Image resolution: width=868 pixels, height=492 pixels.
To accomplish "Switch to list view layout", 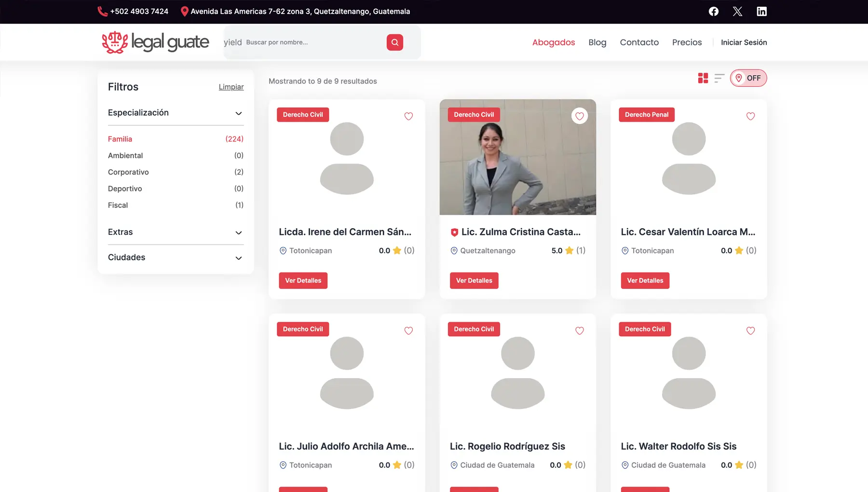I will coord(719,78).
